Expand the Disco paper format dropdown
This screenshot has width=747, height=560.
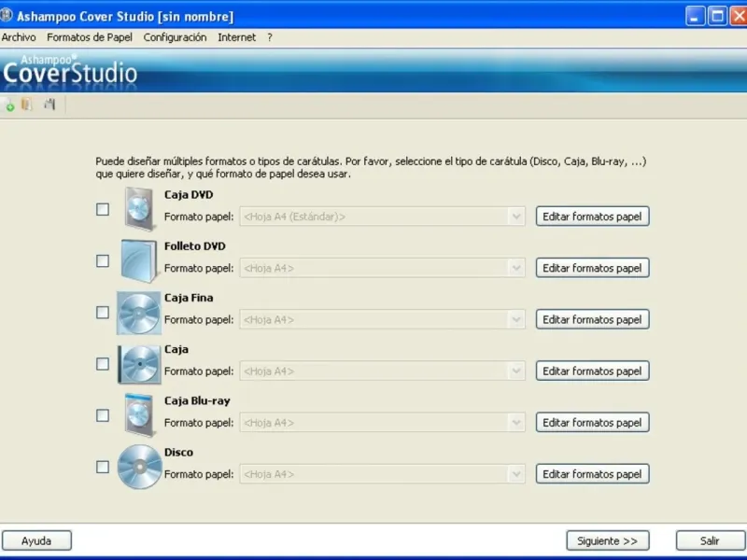click(382, 474)
